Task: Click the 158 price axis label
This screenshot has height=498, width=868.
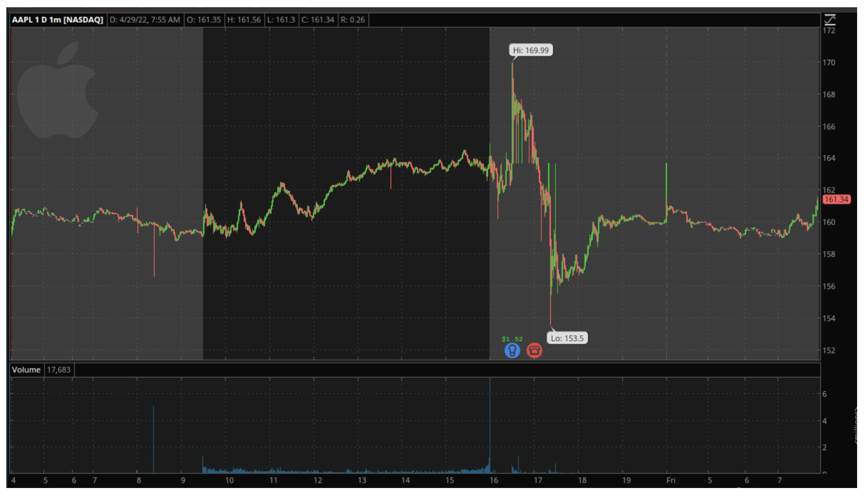Action: 829,254
